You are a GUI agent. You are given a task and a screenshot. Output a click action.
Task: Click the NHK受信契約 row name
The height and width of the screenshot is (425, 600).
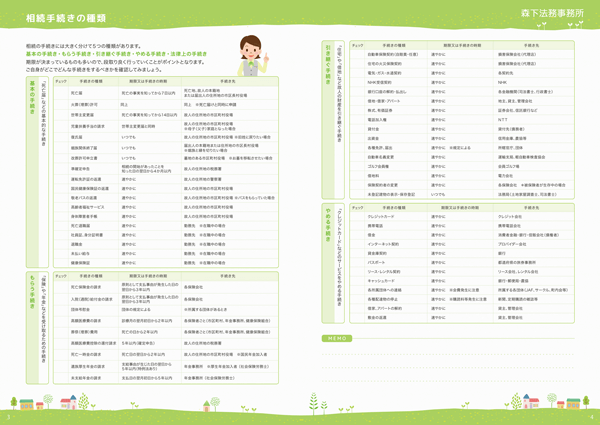pos(379,83)
